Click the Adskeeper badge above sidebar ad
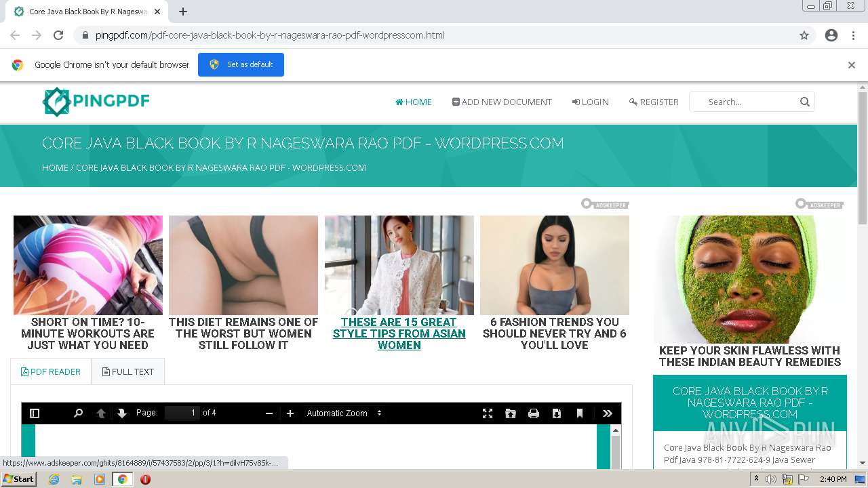The image size is (868, 488). point(819,204)
